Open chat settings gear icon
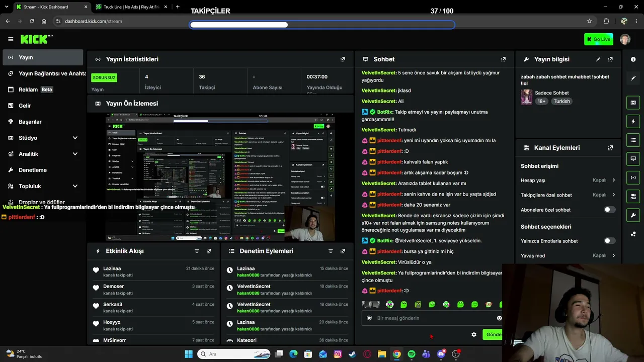This screenshot has height=362, width=644. tap(473, 334)
